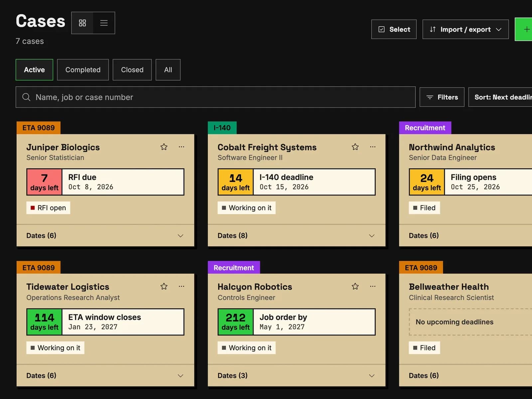
Task: Click the red 7 days left box
Action: (44, 182)
